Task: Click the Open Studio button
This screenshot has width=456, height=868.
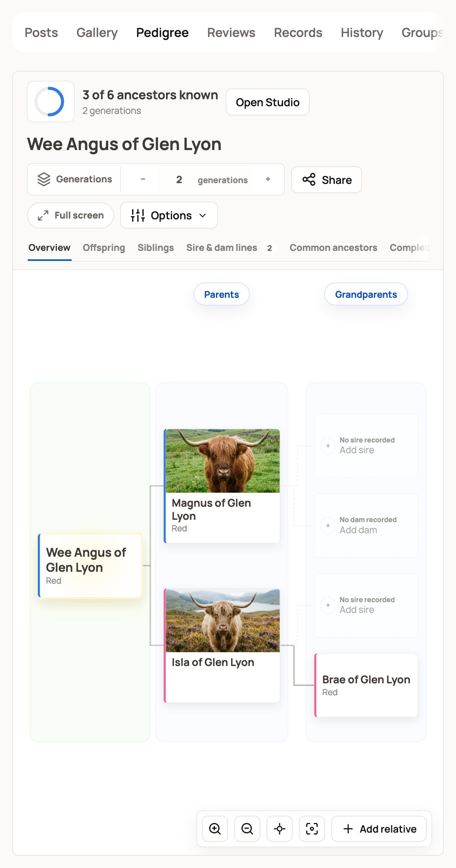Action: [x=268, y=102]
